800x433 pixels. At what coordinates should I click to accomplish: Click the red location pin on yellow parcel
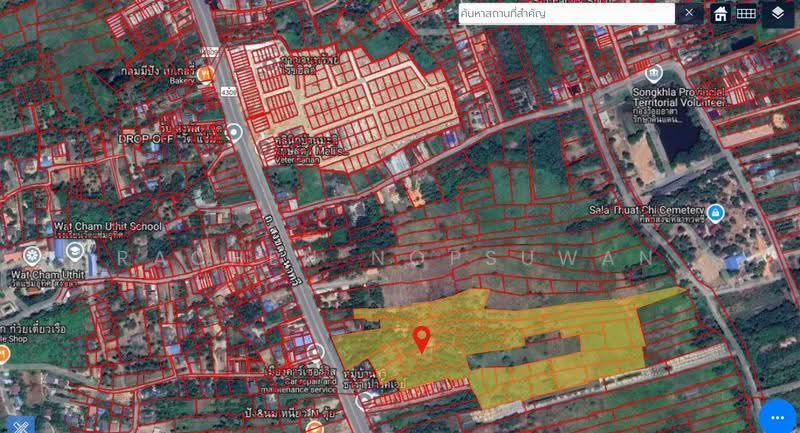tap(421, 340)
